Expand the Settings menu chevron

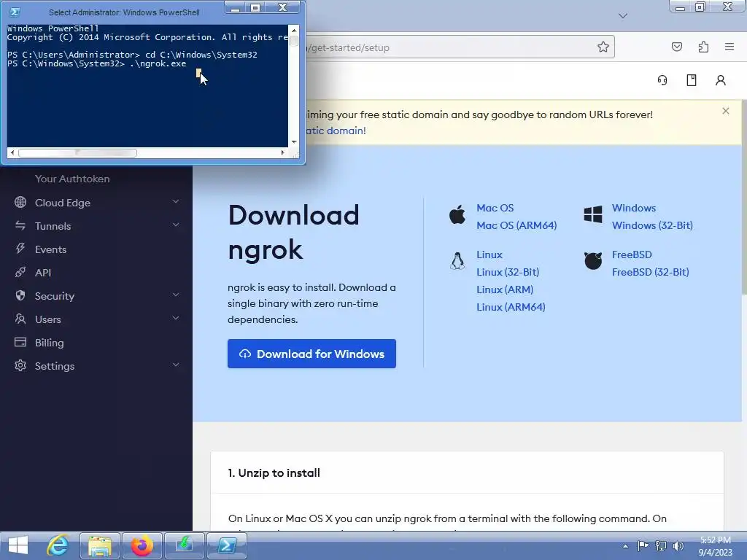coord(176,365)
